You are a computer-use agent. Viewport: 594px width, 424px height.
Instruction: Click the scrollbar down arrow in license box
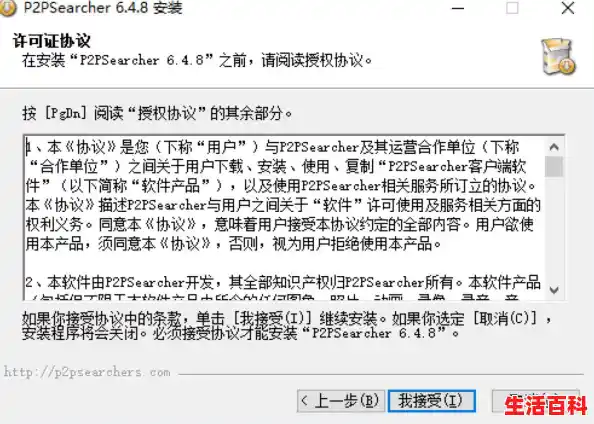554,290
